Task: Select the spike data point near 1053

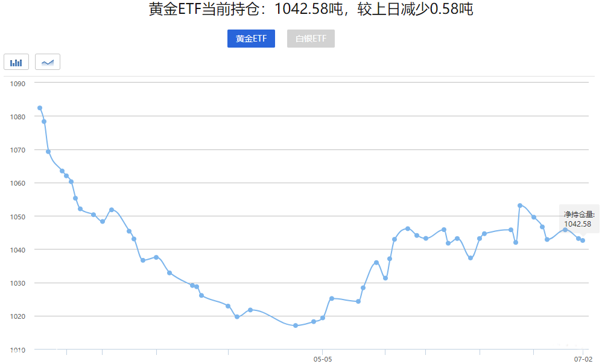Action: click(x=520, y=206)
